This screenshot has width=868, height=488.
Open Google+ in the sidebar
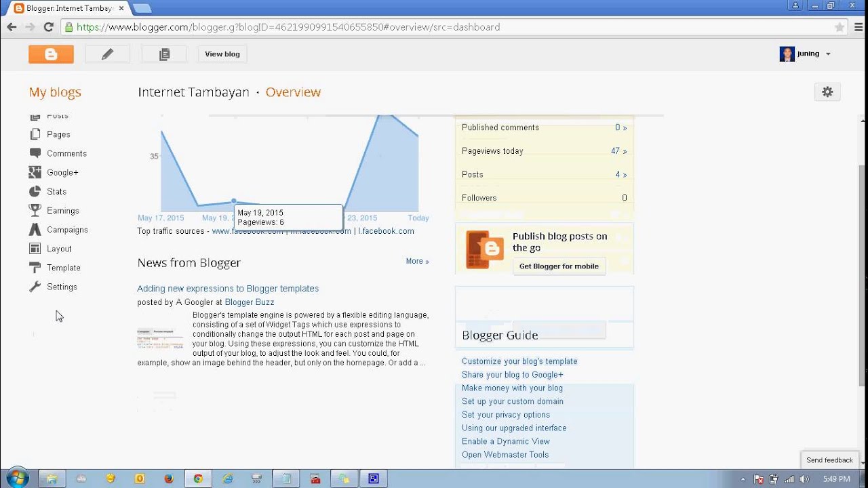(62, 172)
